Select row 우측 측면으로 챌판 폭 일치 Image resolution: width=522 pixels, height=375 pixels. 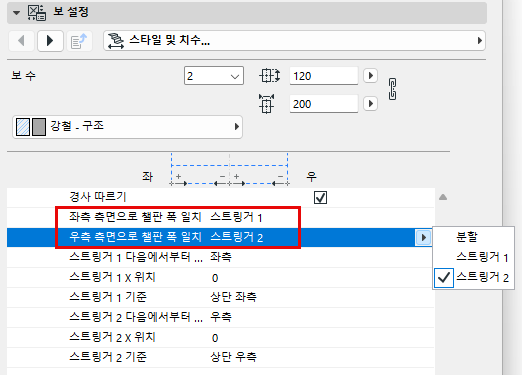pyautogui.click(x=221, y=237)
